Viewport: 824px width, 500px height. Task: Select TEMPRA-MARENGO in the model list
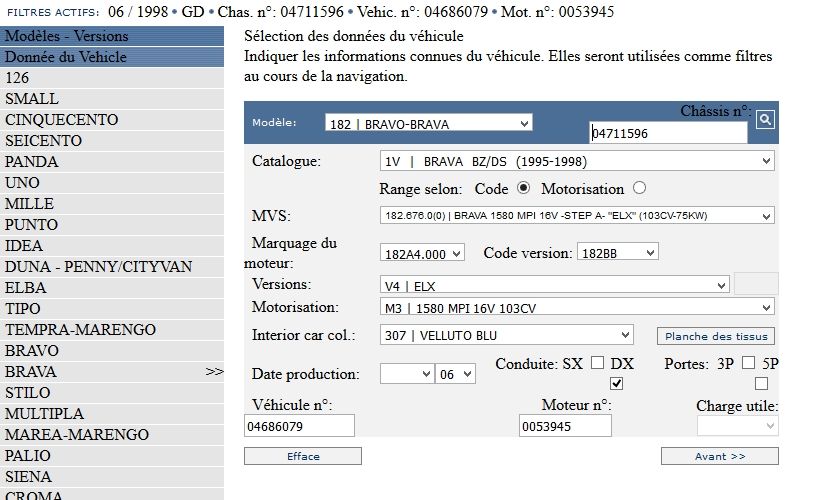tap(112, 330)
